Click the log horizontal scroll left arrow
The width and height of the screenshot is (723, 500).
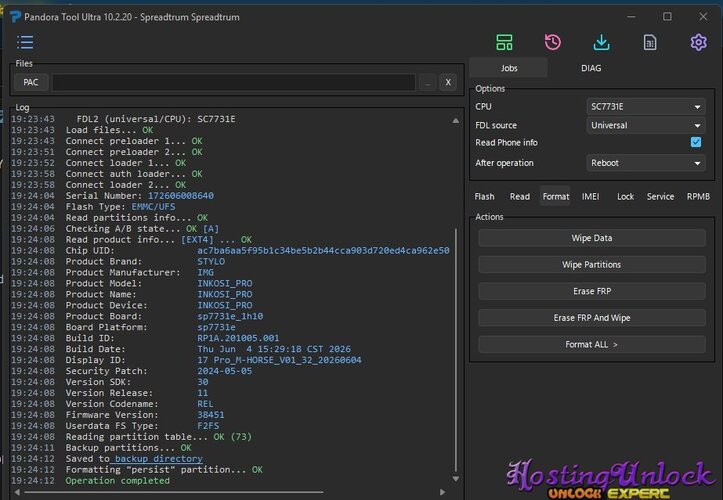(x=17, y=492)
